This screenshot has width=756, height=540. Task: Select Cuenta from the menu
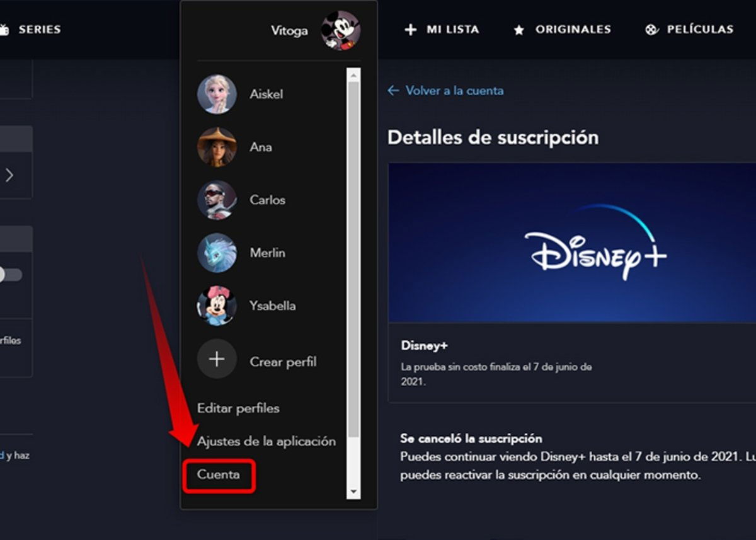pyautogui.click(x=219, y=476)
